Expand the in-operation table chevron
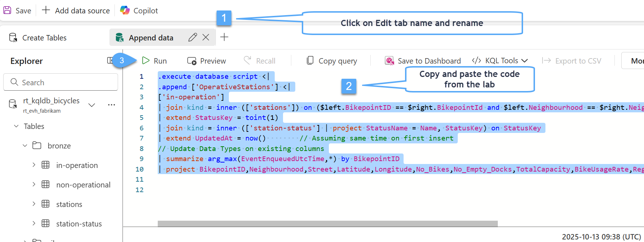 pyautogui.click(x=34, y=165)
